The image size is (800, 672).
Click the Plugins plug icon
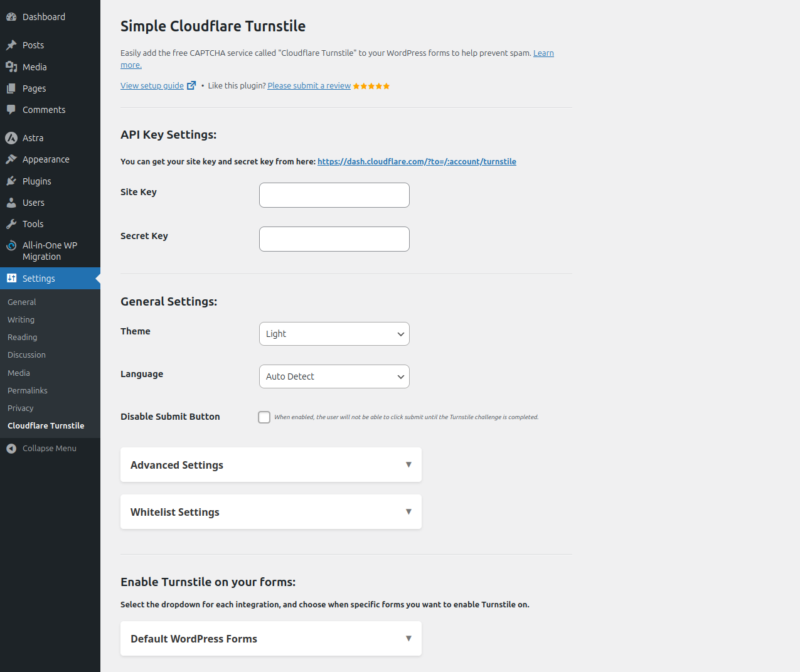[11, 181]
